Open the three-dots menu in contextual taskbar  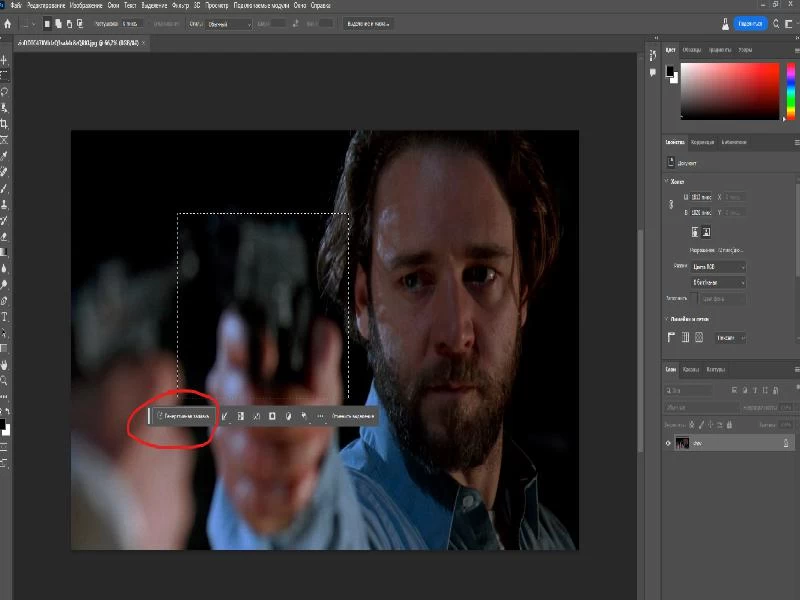[320, 416]
